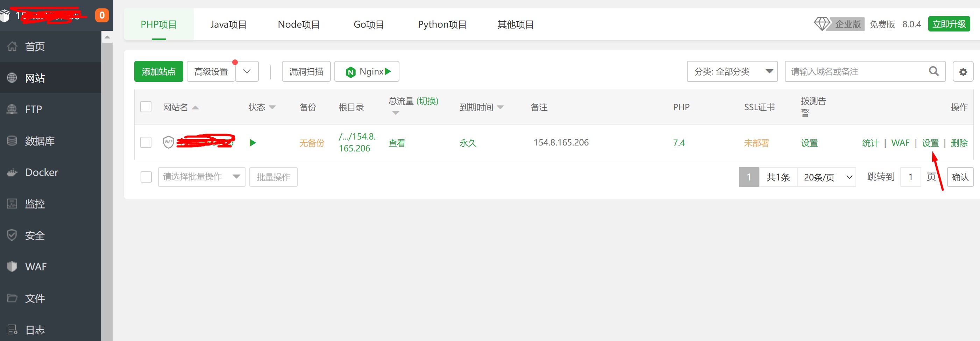Switch to the Python项目 tab

point(442,24)
